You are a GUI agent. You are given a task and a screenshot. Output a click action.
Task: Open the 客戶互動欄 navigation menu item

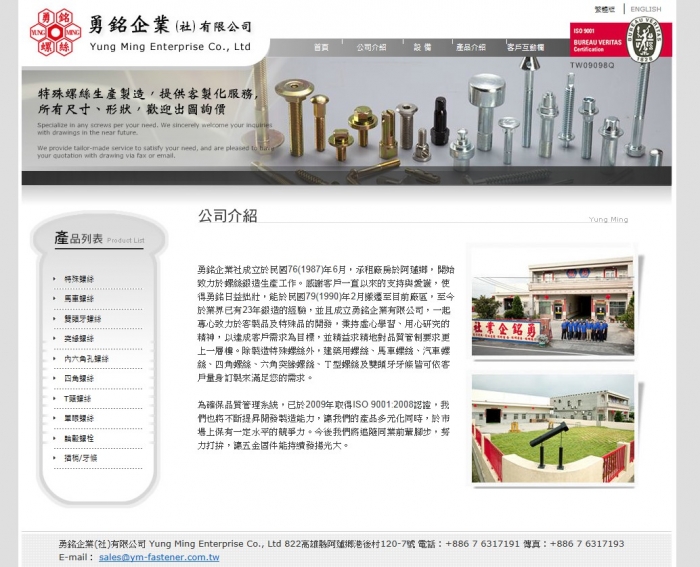(525, 47)
